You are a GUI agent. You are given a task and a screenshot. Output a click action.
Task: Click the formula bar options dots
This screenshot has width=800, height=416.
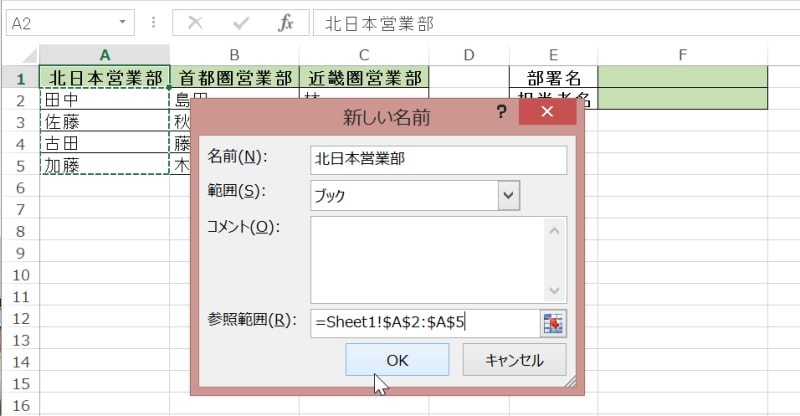pyautogui.click(x=153, y=23)
